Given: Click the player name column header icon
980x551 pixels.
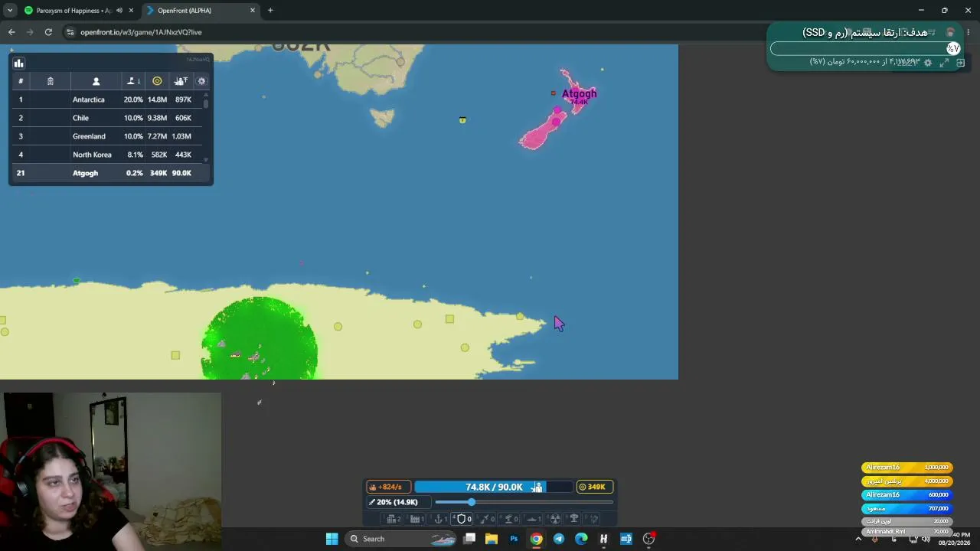Looking at the screenshot, I should pyautogui.click(x=96, y=81).
